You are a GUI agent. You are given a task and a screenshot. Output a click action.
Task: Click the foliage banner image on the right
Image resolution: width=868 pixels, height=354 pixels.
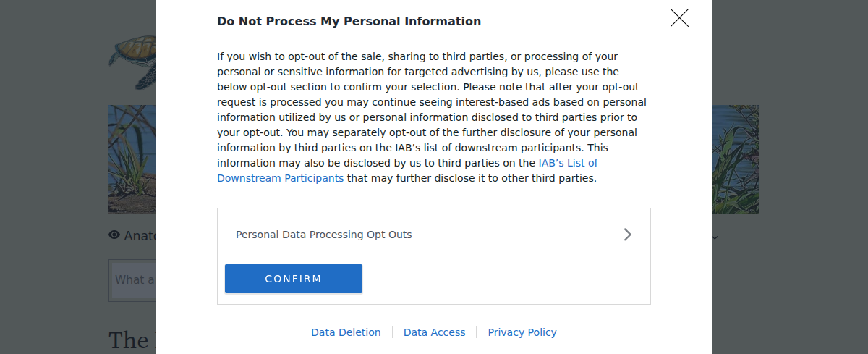coord(736,159)
